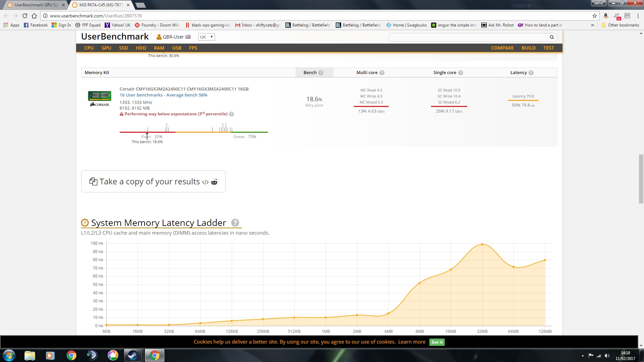Image resolution: width=644 pixels, height=362 pixels.
Task: Click the Corsair memory kit thumbnail
Action: tap(100, 98)
